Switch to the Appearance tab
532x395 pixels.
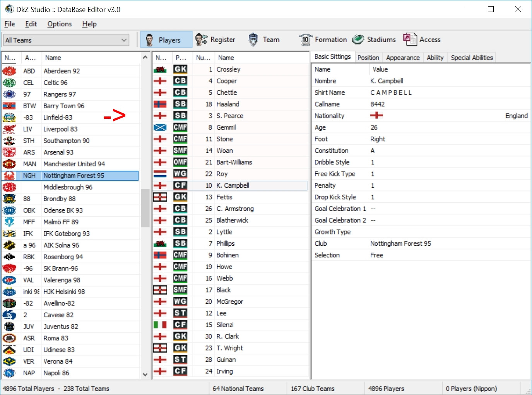click(403, 58)
